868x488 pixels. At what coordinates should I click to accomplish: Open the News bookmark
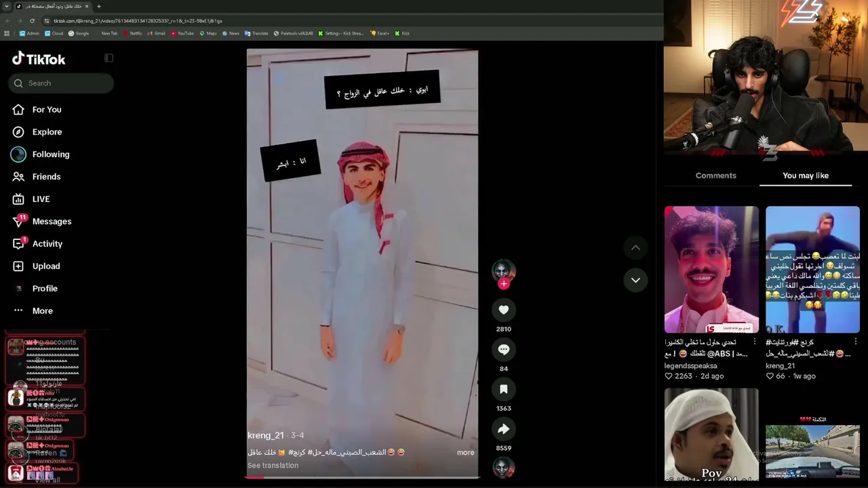point(231,33)
